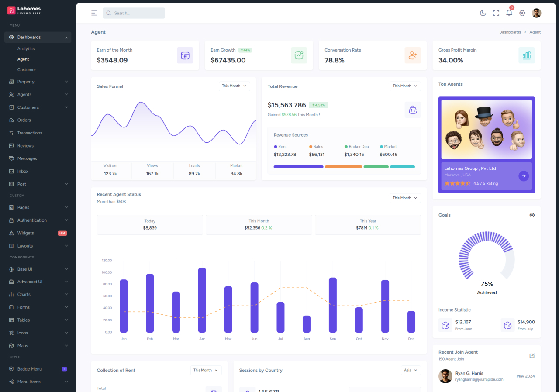Collapse the Dashboards sidebar menu
The height and width of the screenshot is (392, 559).
38,38
